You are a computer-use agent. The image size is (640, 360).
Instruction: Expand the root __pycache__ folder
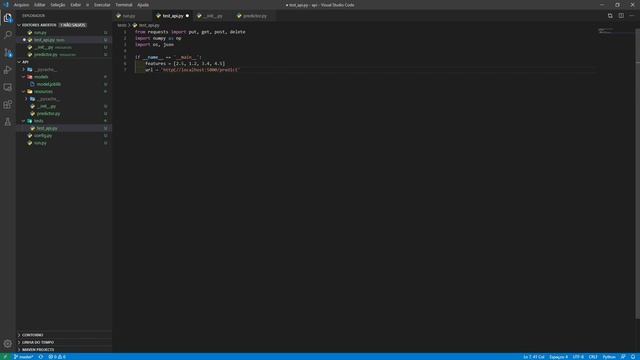24,69
